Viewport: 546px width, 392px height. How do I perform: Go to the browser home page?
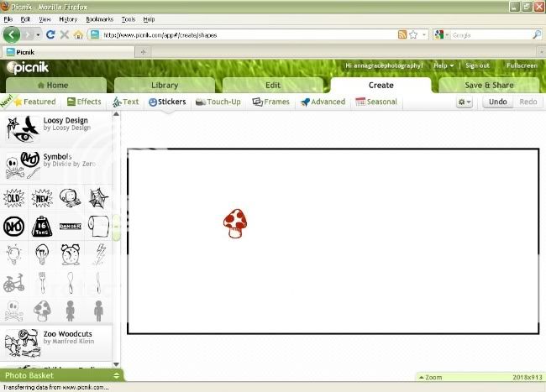pyautogui.click(x=78, y=34)
